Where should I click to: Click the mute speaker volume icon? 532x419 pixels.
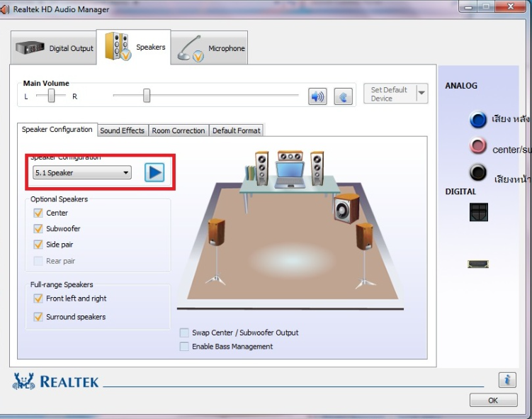(x=317, y=96)
